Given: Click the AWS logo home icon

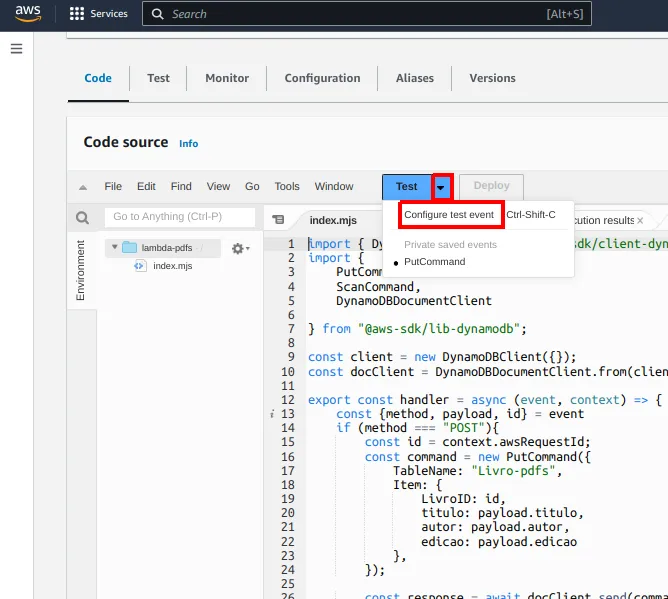Looking at the screenshot, I should pos(28,13).
